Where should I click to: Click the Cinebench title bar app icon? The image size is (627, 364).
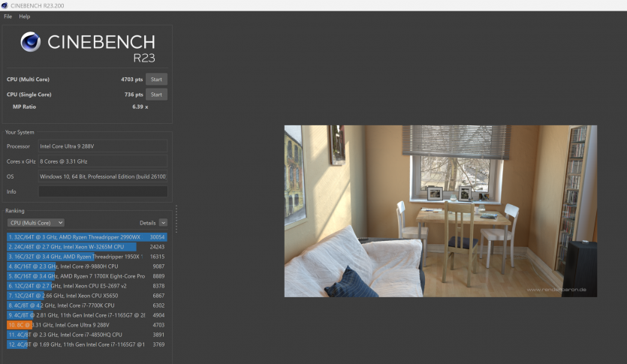(5, 5)
